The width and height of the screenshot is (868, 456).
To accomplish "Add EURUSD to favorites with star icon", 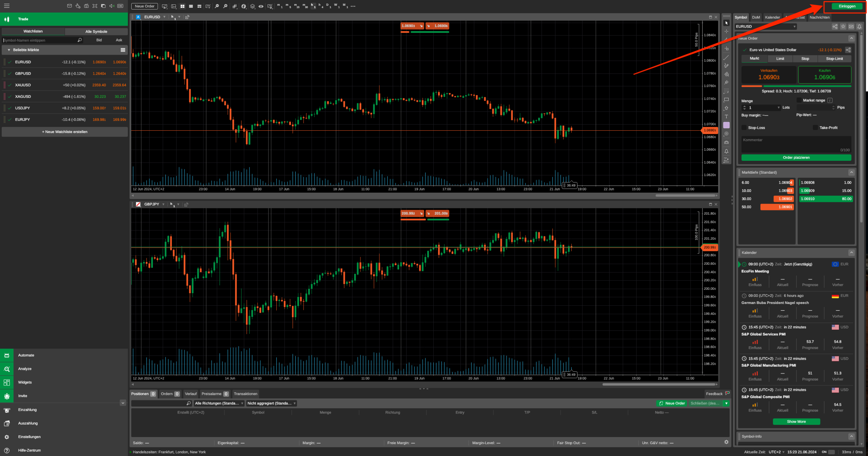I will click(843, 26).
